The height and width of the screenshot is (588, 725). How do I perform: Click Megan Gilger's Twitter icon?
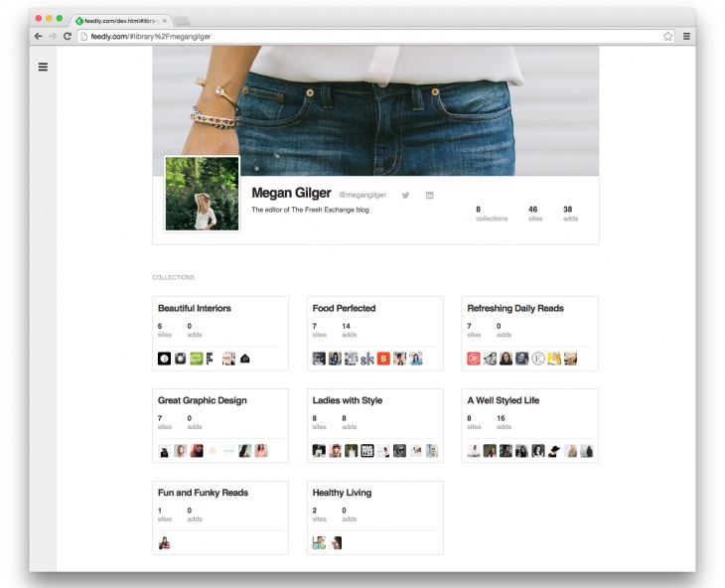coord(405,195)
